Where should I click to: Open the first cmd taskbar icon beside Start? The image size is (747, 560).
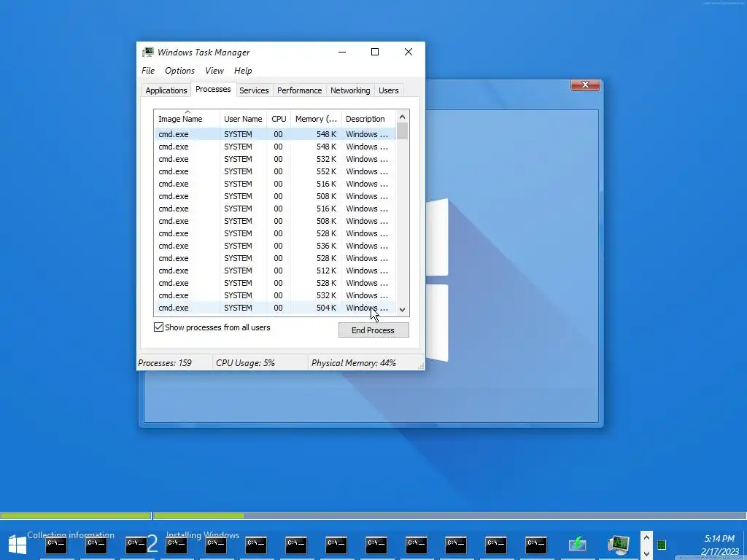56,545
